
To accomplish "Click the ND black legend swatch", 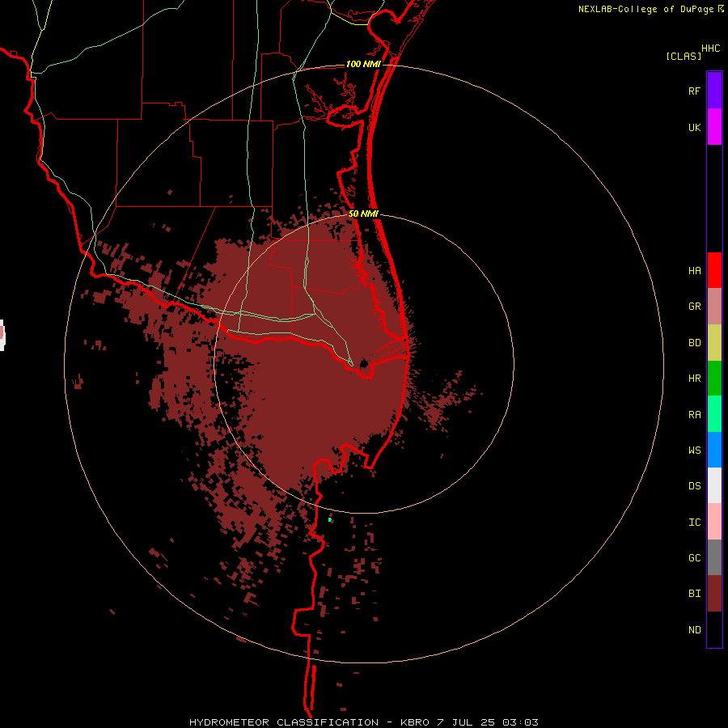I will pos(714,629).
